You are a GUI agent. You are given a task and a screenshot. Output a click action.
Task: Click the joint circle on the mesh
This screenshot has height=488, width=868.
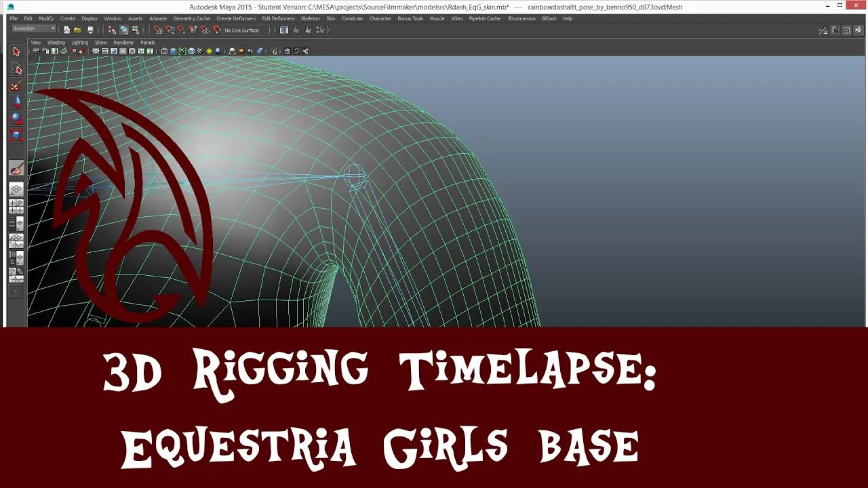tap(354, 176)
